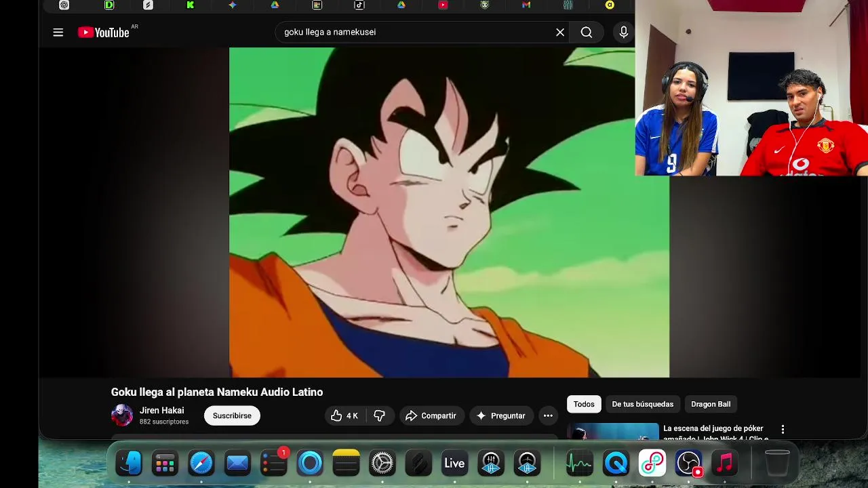
Task: Open Jiren Hakai channel avatar
Action: [122, 415]
